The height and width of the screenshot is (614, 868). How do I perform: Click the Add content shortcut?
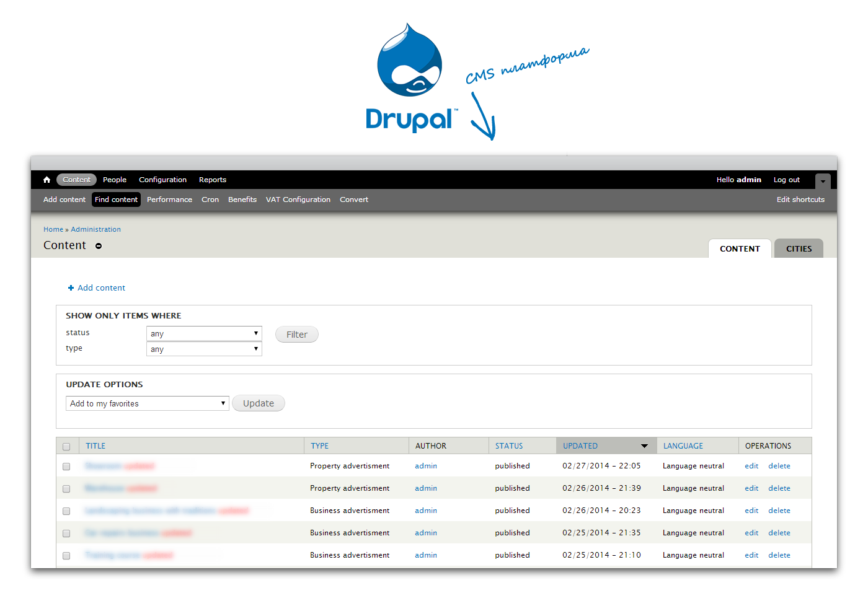pyautogui.click(x=64, y=200)
